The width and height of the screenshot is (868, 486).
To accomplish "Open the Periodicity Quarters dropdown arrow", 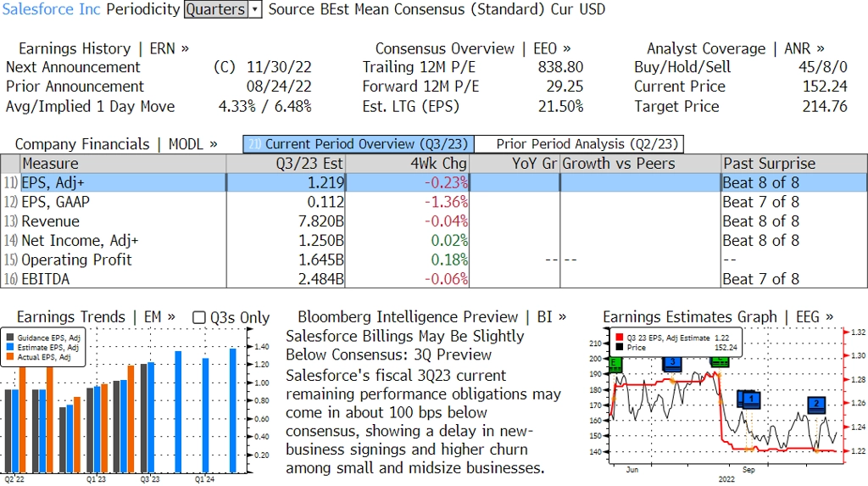I will [255, 9].
